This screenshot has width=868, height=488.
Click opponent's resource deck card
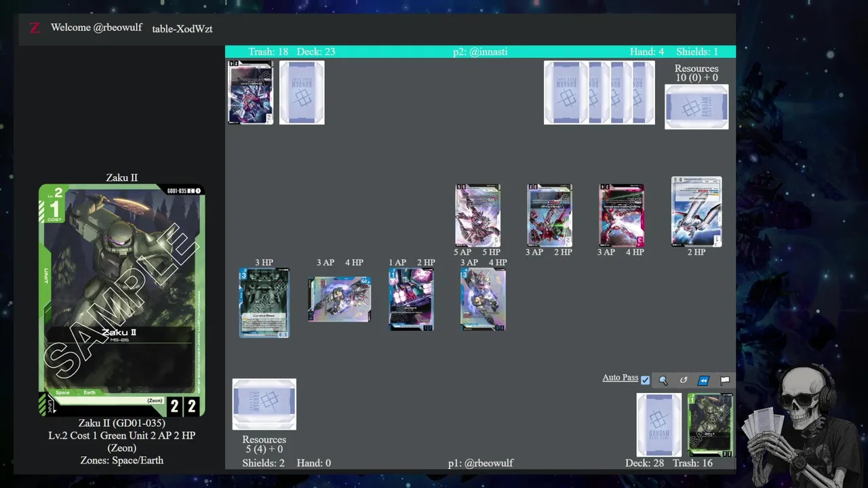696,106
